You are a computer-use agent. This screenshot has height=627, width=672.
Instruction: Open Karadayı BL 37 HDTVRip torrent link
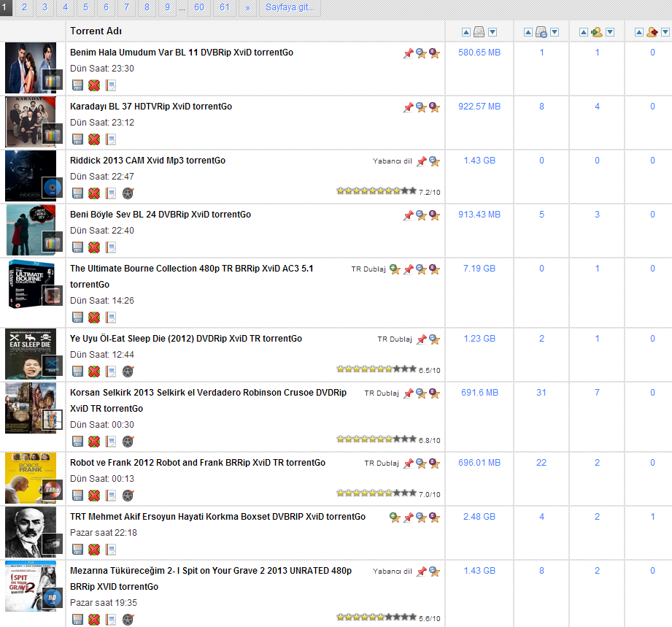(x=151, y=107)
